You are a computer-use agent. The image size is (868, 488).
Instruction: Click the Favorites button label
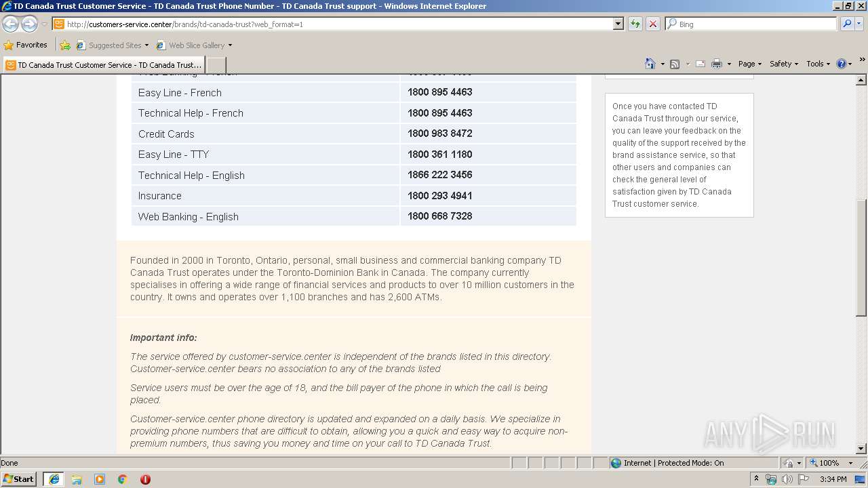pyautogui.click(x=32, y=45)
